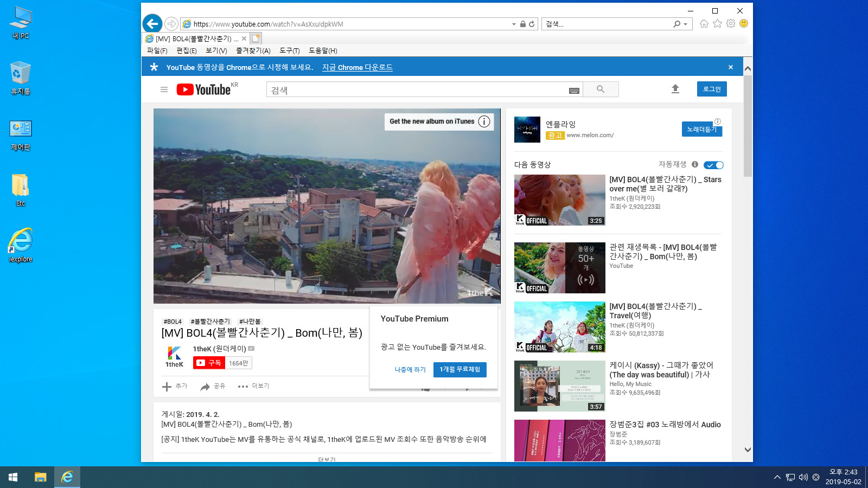Open File Explorer from taskbar
The image size is (868, 488).
[41, 477]
